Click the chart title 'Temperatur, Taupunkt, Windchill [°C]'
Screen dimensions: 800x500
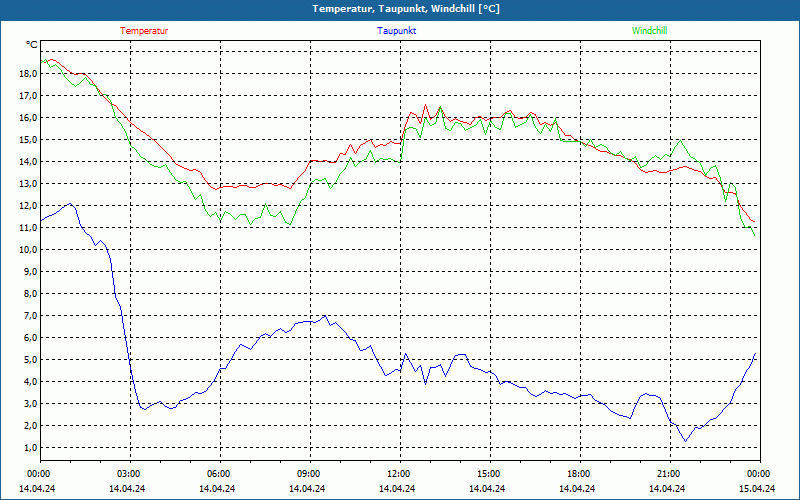click(406, 9)
